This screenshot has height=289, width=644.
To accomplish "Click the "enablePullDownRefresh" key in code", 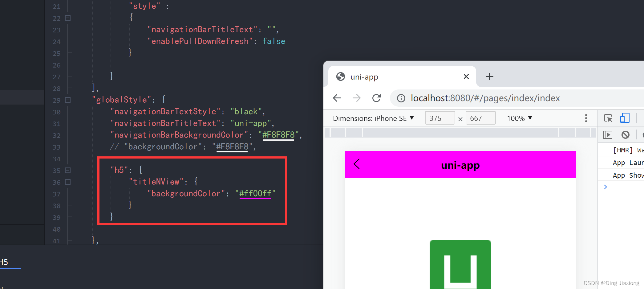I will [200, 41].
